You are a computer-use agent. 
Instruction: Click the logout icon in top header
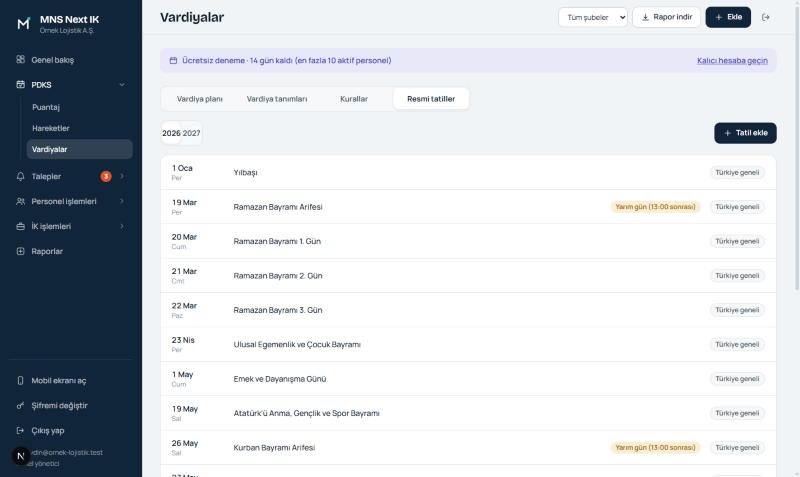pos(765,17)
